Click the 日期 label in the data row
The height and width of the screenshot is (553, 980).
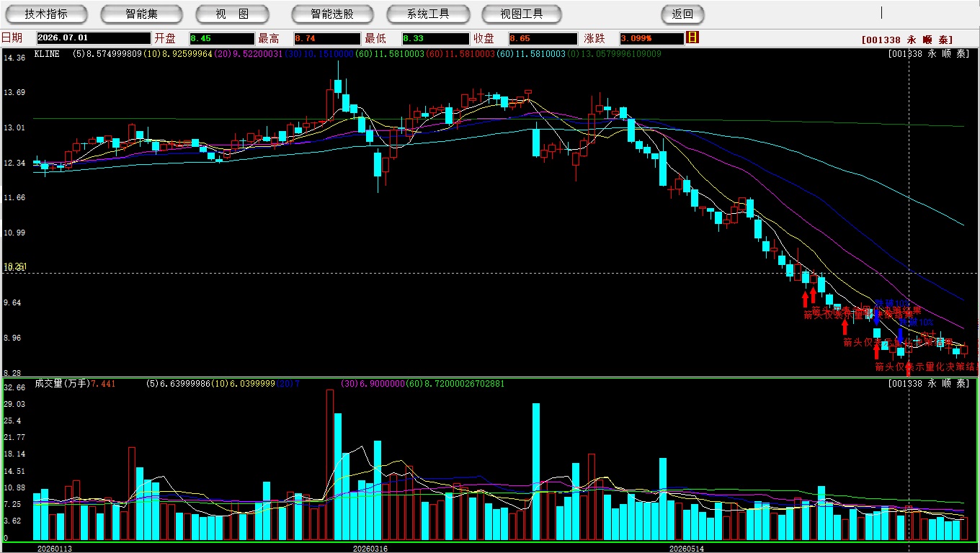tap(12, 38)
